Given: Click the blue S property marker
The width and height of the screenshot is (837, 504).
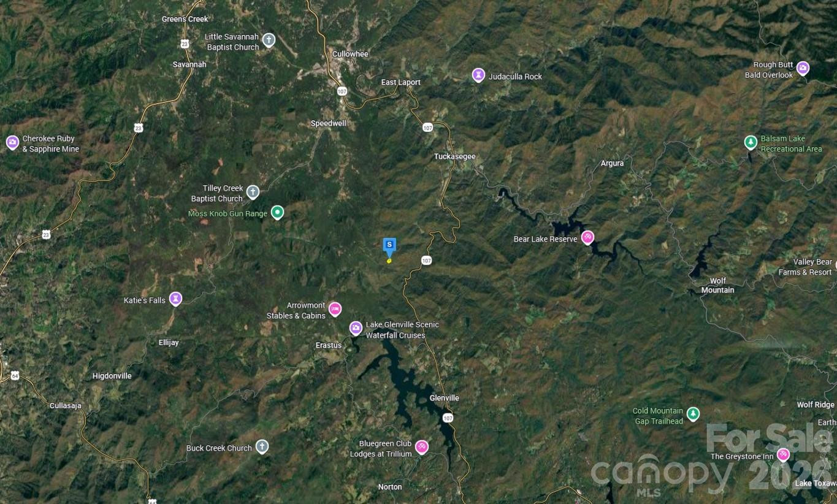Looking at the screenshot, I should click(389, 245).
